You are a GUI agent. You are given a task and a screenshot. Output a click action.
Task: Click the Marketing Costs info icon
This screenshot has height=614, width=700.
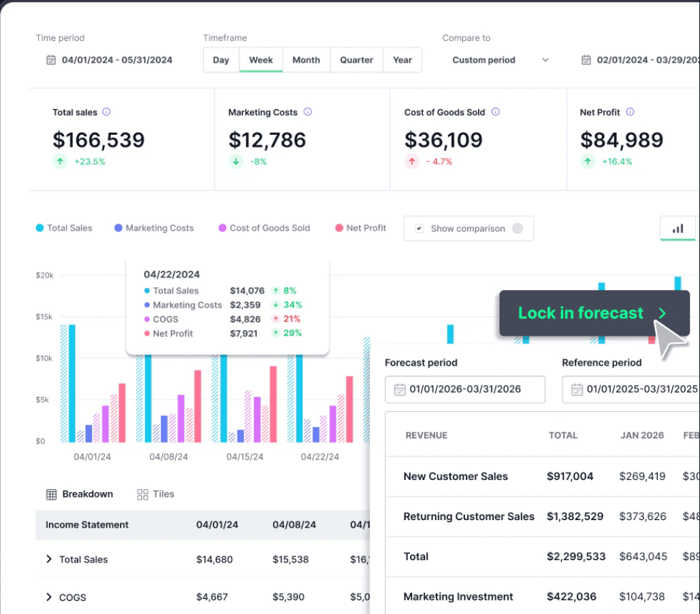pos(307,112)
